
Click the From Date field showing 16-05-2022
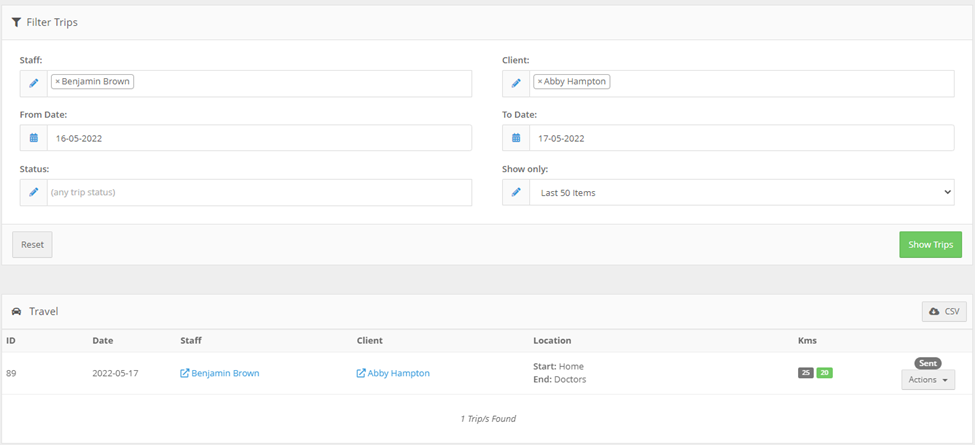pyautogui.click(x=259, y=138)
